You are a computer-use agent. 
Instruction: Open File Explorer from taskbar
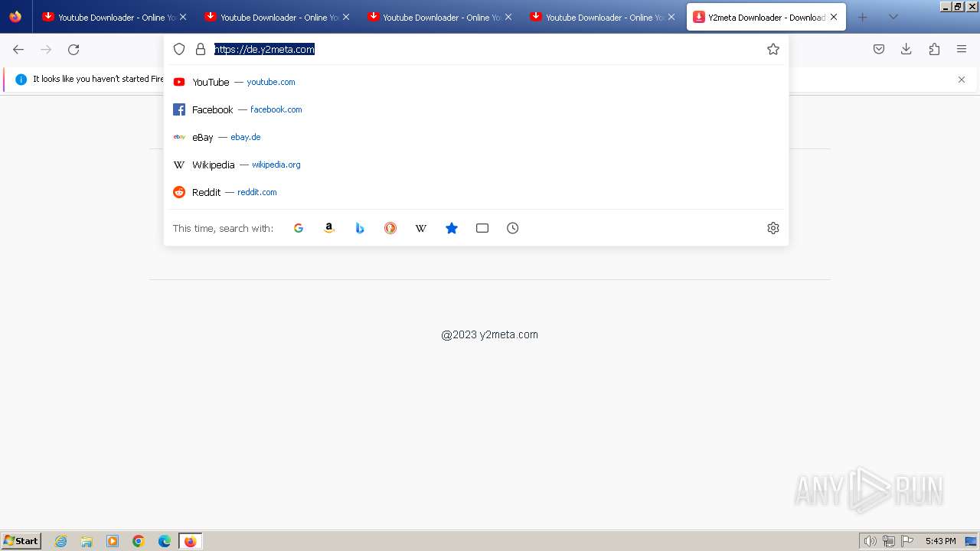(87, 541)
